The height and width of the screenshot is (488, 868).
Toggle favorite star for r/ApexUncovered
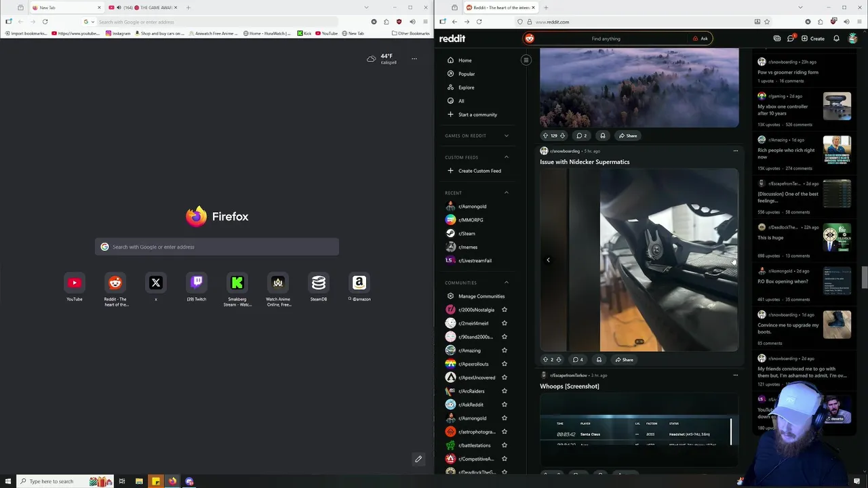504,378
